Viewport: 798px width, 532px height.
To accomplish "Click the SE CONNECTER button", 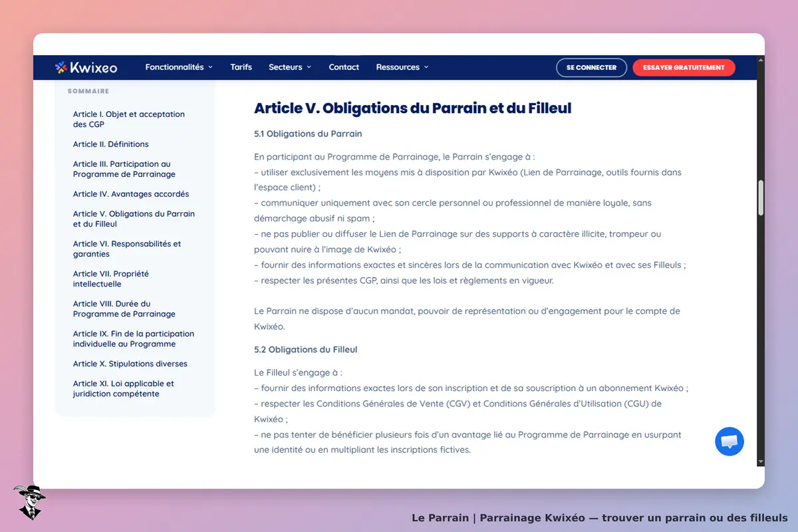I will point(591,68).
